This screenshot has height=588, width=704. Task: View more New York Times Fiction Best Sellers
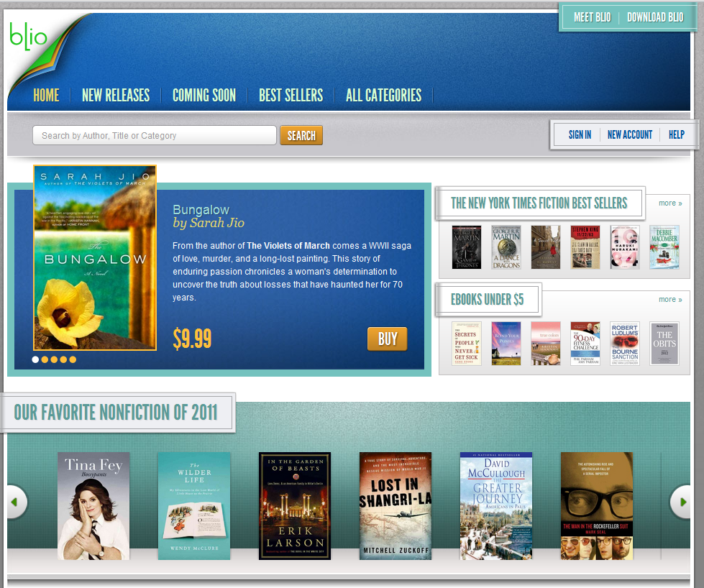[x=670, y=203]
